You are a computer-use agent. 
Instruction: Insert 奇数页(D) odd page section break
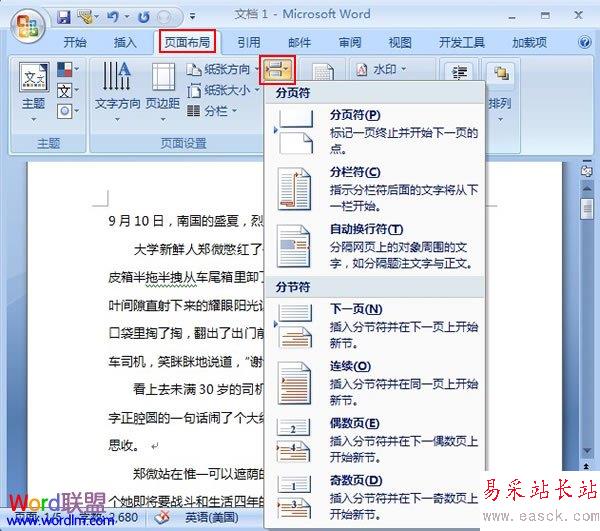[375, 498]
